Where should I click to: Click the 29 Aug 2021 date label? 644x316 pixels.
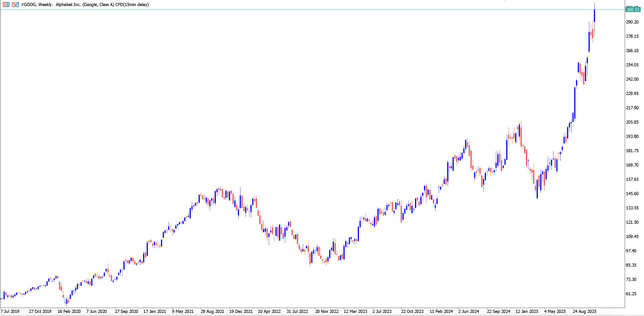point(212,311)
